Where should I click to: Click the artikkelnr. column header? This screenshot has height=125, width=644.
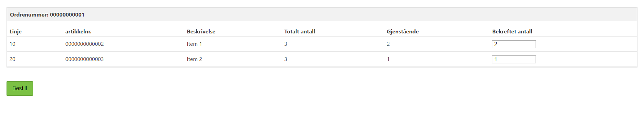click(x=78, y=31)
